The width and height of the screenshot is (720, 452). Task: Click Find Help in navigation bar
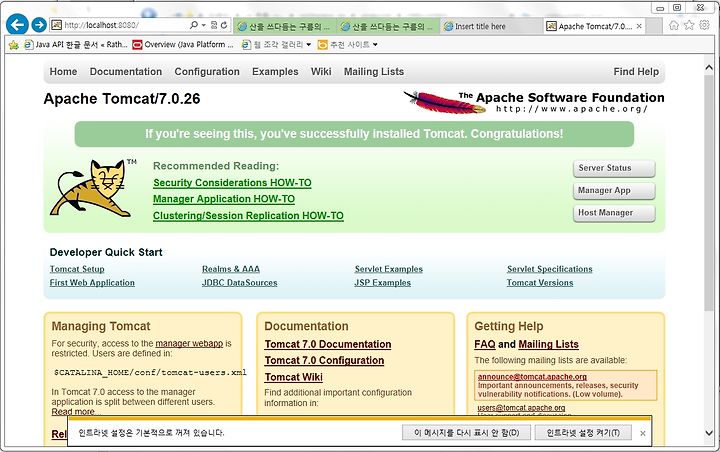[x=636, y=72]
